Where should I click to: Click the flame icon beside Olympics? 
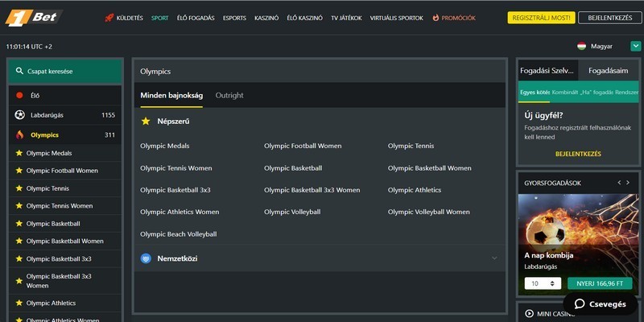click(x=19, y=134)
